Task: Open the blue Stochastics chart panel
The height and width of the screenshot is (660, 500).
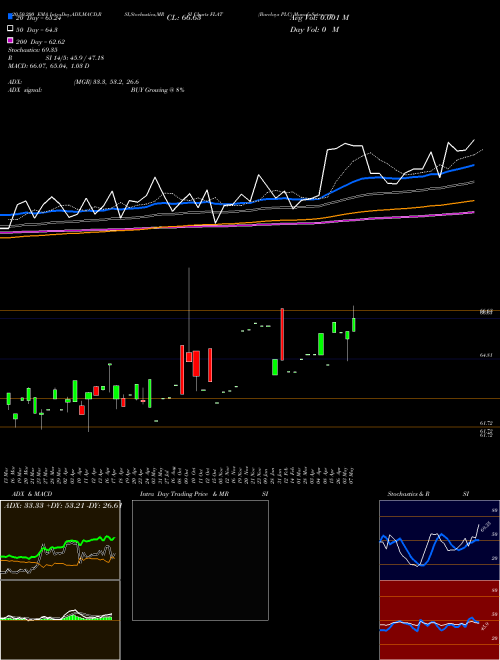Action: pos(439,540)
